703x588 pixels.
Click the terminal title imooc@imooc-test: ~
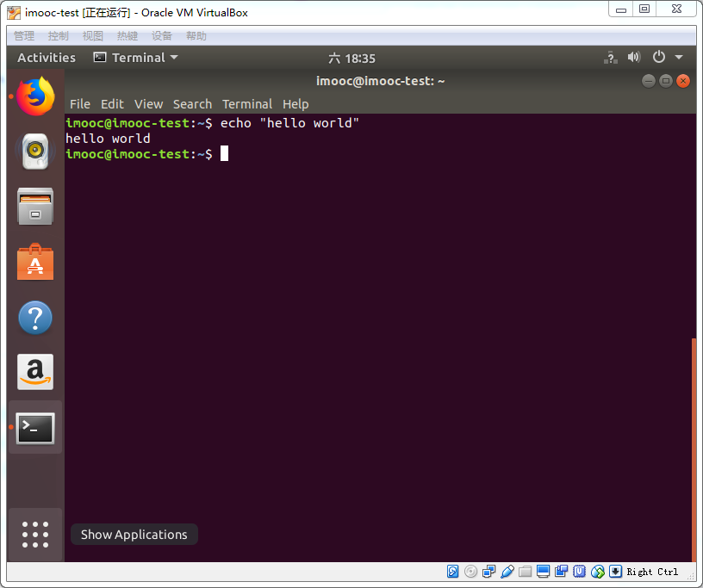(380, 81)
